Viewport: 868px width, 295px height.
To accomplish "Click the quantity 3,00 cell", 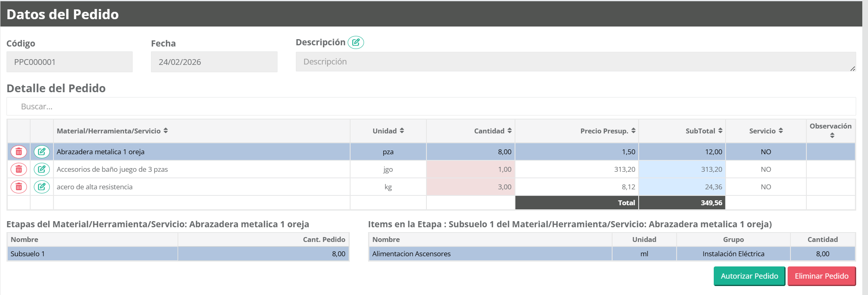I will coord(471,187).
